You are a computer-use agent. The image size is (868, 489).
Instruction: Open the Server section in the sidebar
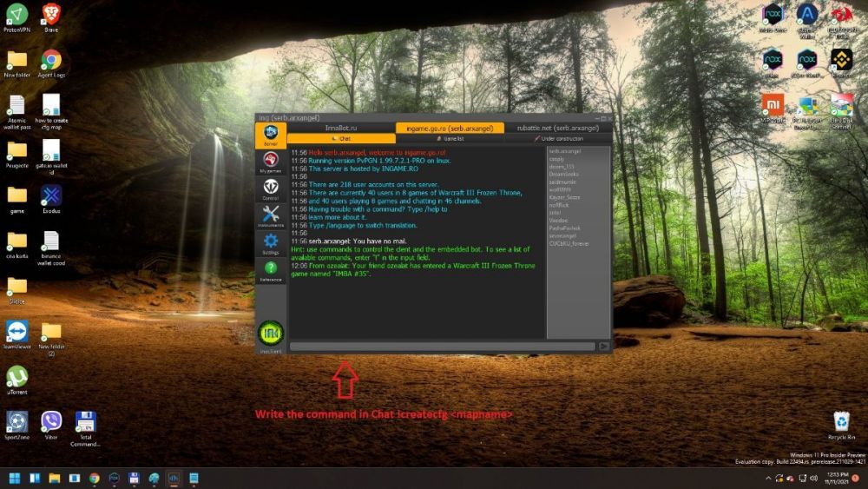point(271,135)
